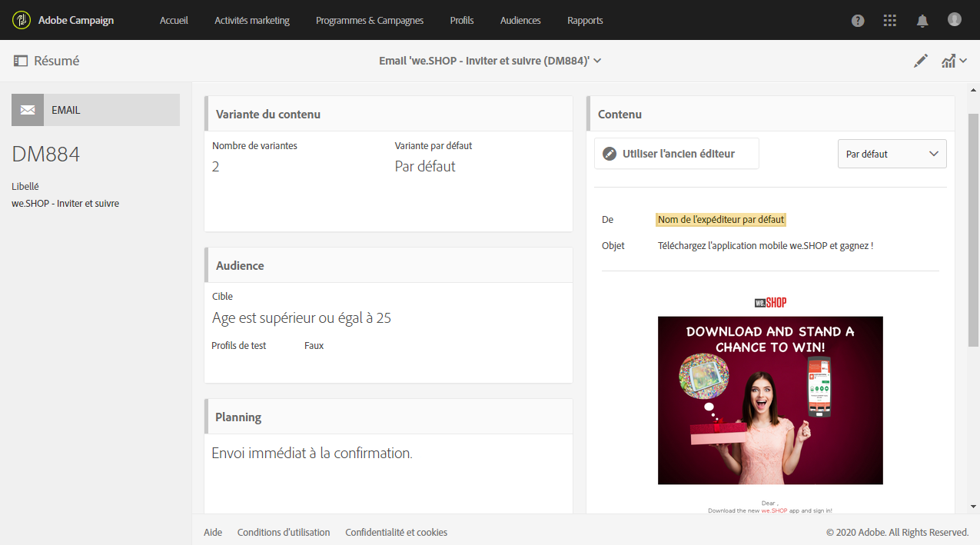Image resolution: width=980 pixels, height=545 pixels.
Task: Expand the email title dropdown chevron
Action: tap(598, 61)
